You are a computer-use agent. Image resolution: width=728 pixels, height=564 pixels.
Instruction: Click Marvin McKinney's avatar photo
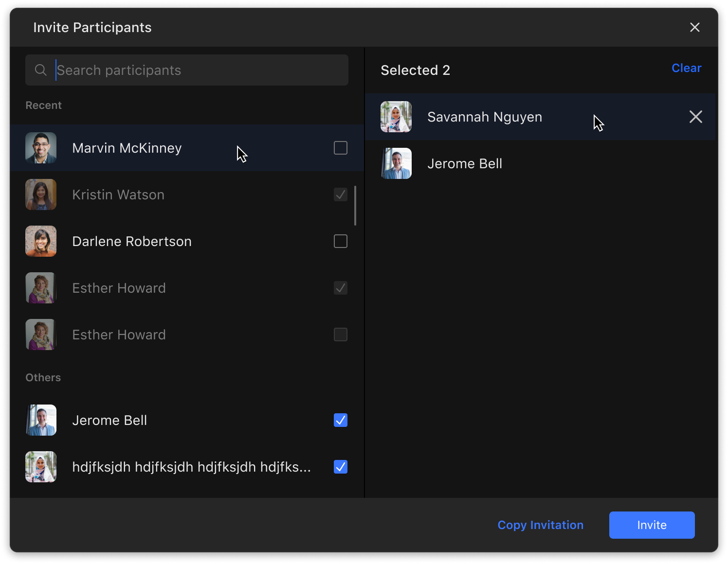(41, 148)
